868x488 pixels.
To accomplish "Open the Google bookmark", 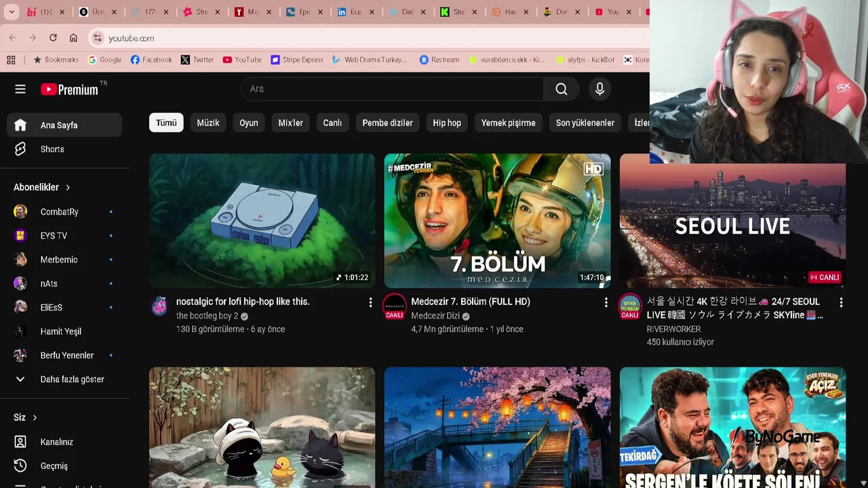I will [104, 60].
